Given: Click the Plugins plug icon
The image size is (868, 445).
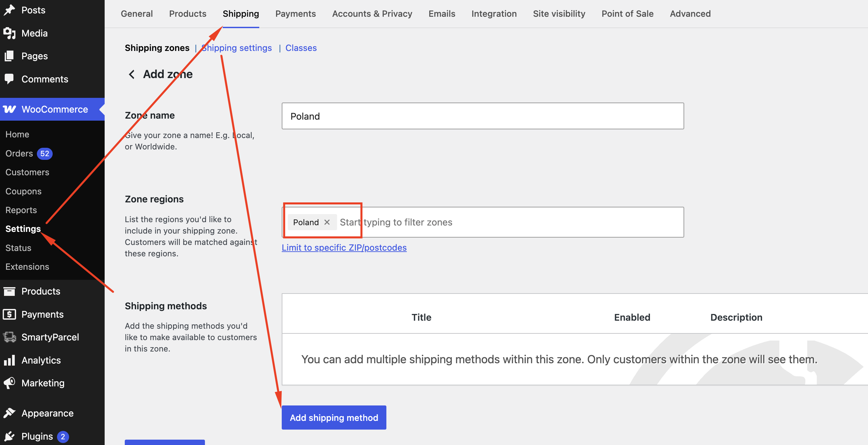Looking at the screenshot, I should pyautogui.click(x=9, y=436).
